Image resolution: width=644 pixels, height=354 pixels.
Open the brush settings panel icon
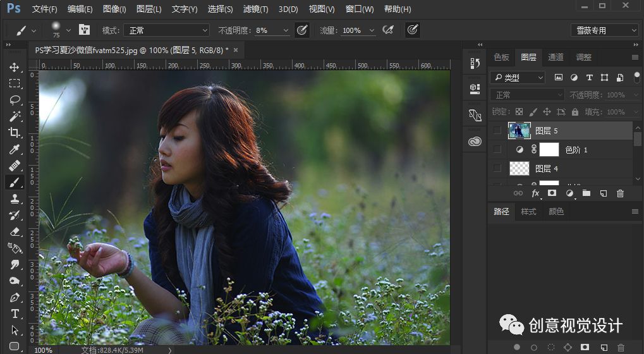point(84,30)
